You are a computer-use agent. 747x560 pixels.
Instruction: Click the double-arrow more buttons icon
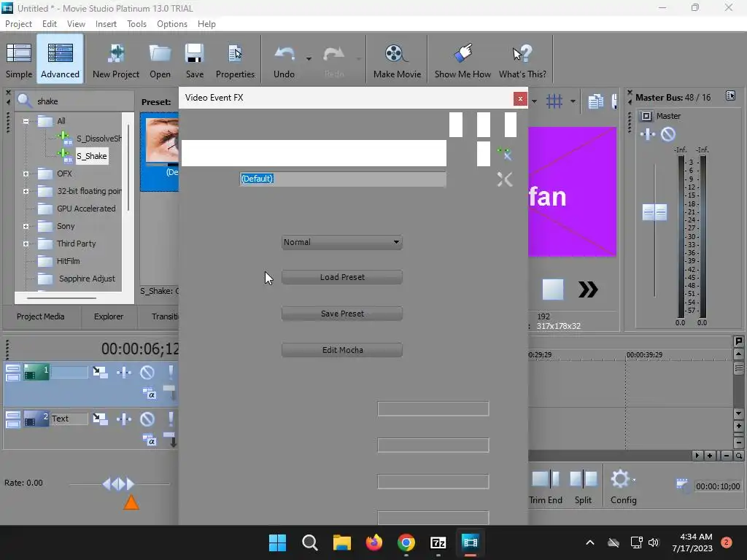(x=588, y=289)
